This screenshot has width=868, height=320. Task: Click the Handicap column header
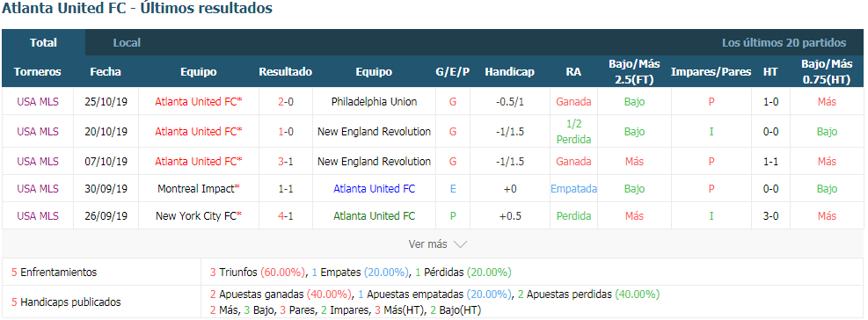pos(509,72)
